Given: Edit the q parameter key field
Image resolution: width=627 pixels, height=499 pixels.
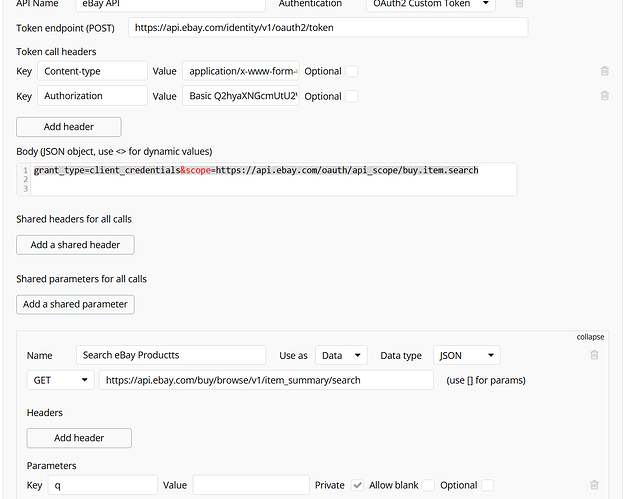Looking at the screenshot, I should 103,485.
